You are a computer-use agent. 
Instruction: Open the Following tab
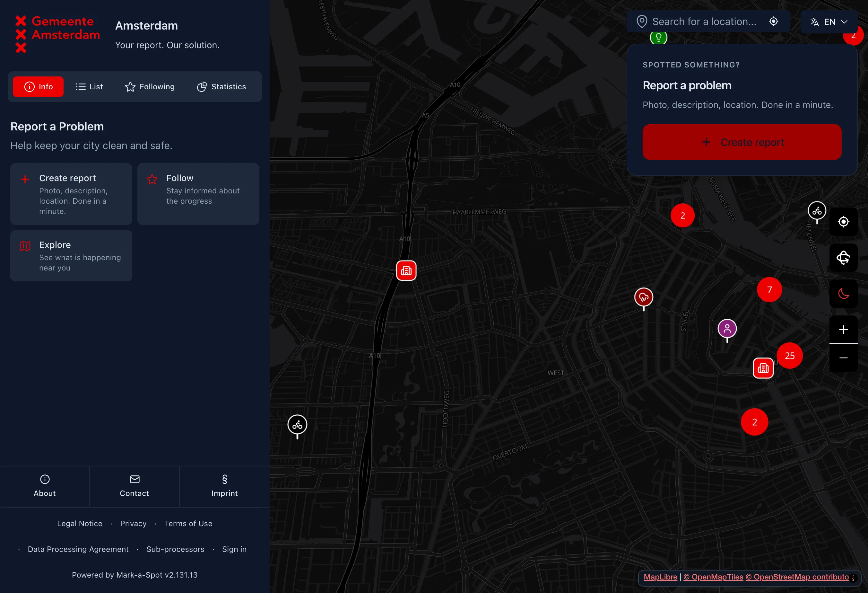click(150, 87)
